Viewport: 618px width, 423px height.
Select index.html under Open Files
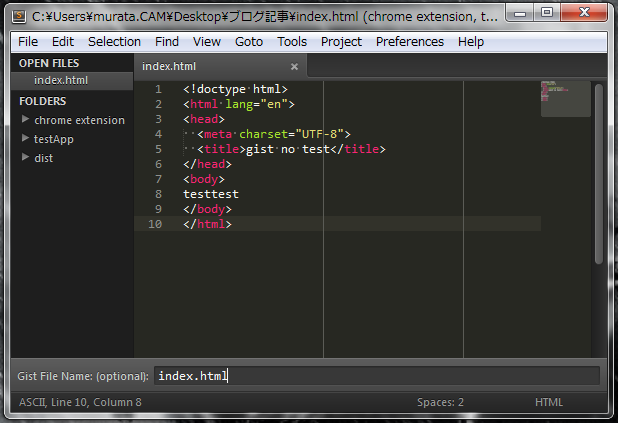pyautogui.click(x=72, y=80)
